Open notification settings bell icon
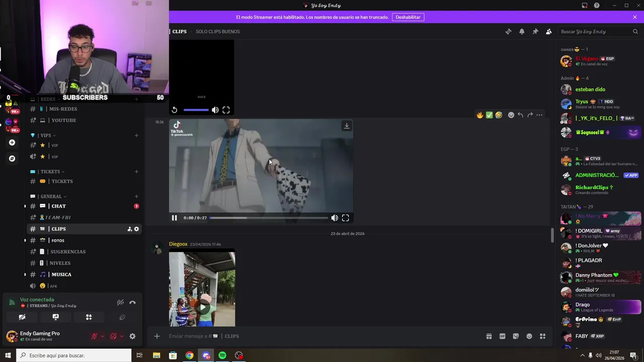 [522, 32]
